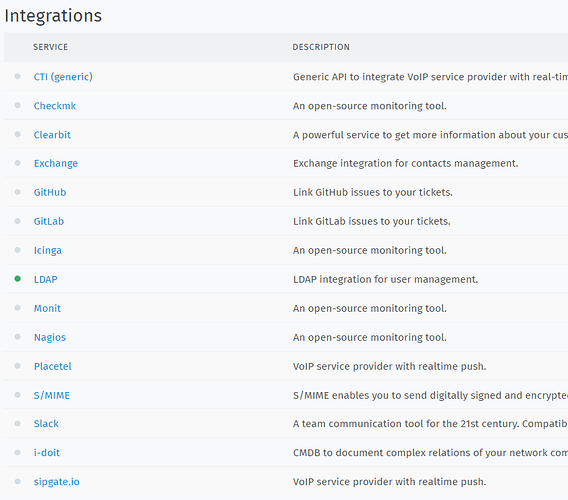Click the Clearbit 'A powerful service' description
568x500 pixels.
[430, 135]
